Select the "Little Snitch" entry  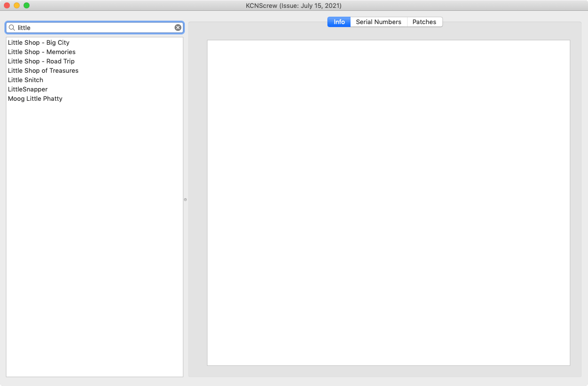tap(26, 80)
